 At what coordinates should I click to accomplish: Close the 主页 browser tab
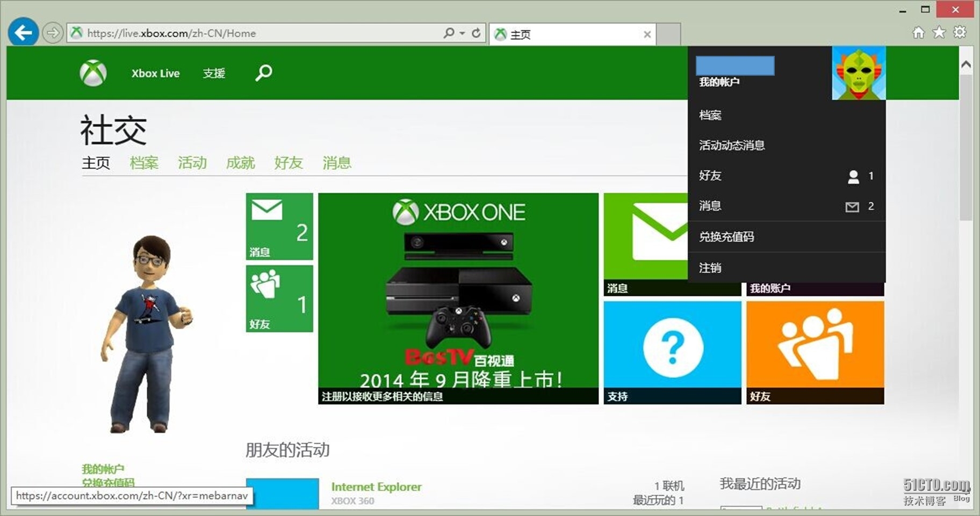pyautogui.click(x=647, y=34)
